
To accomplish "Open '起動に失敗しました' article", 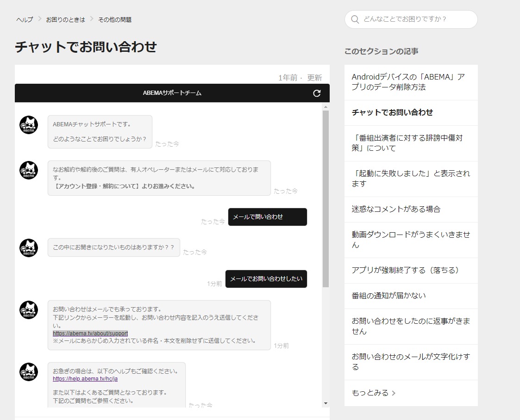I will tap(411, 179).
